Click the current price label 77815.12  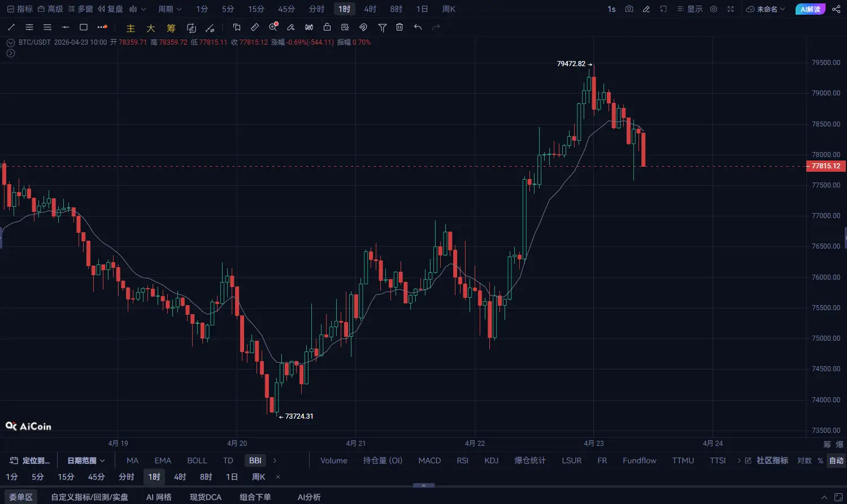tap(826, 166)
